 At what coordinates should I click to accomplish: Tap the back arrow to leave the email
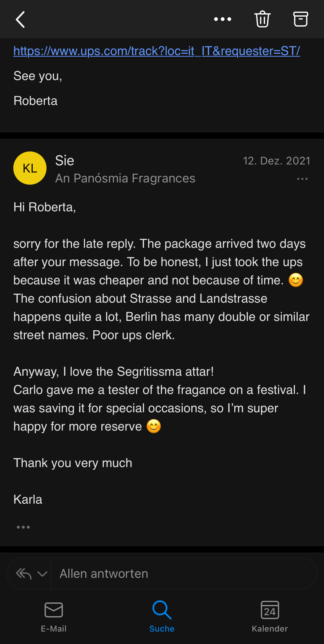[20, 19]
